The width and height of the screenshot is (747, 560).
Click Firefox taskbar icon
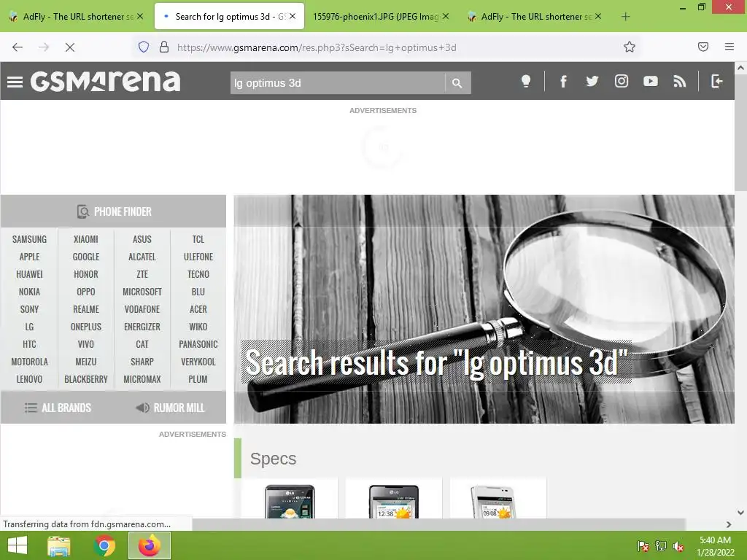[x=150, y=545]
